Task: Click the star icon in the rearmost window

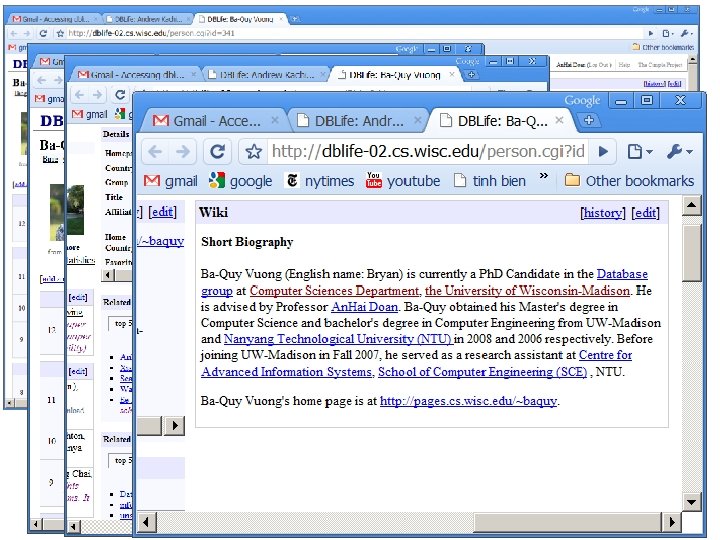Action: 60,33
